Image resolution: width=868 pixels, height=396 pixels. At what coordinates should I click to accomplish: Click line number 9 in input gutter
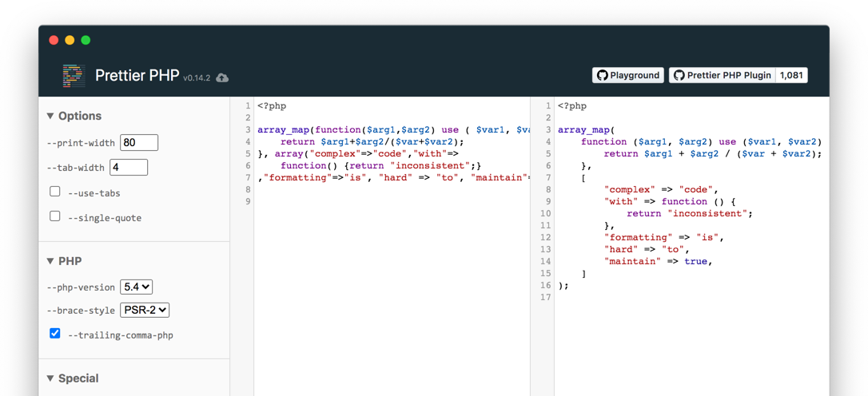tap(248, 201)
